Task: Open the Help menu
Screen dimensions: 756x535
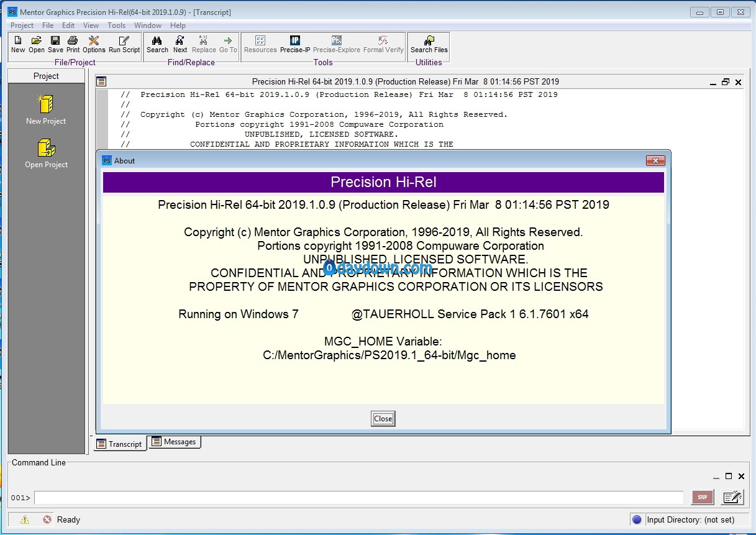Action: click(x=178, y=25)
